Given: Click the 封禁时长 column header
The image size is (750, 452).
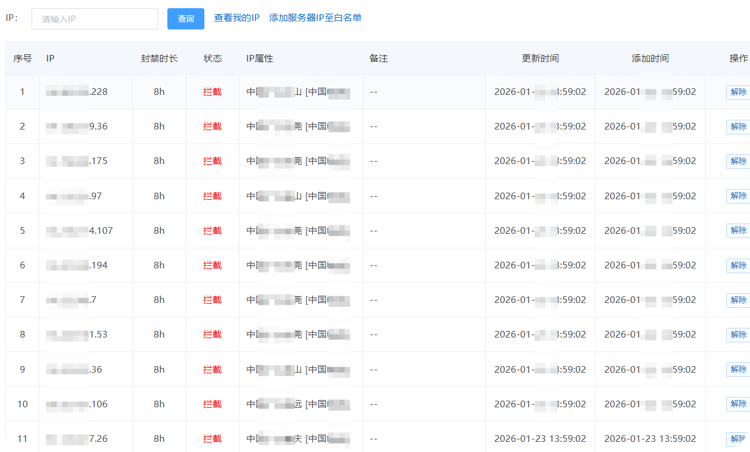Looking at the screenshot, I should coord(159,59).
